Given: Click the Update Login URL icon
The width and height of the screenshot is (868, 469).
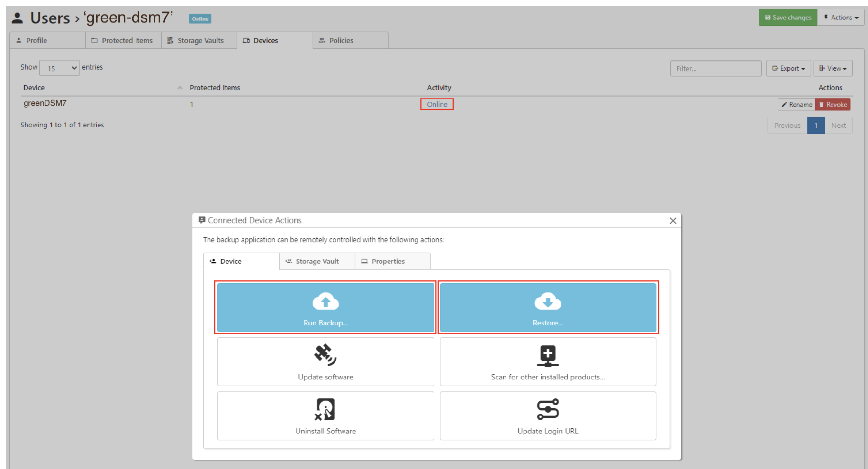Looking at the screenshot, I should pyautogui.click(x=548, y=409).
